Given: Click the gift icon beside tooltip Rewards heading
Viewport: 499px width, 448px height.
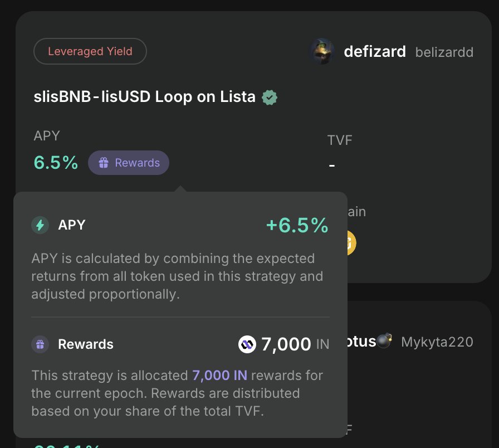Looking at the screenshot, I should point(40,344).
